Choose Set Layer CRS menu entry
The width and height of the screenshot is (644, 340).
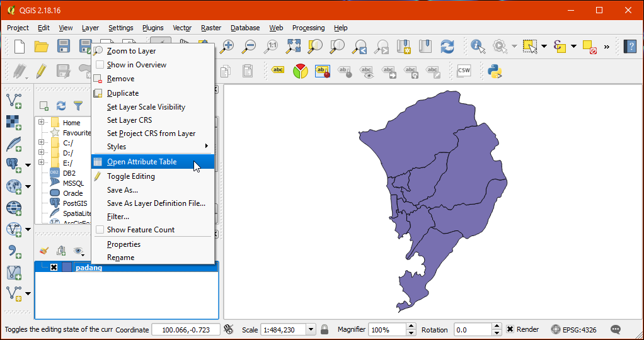pos(152,120)
